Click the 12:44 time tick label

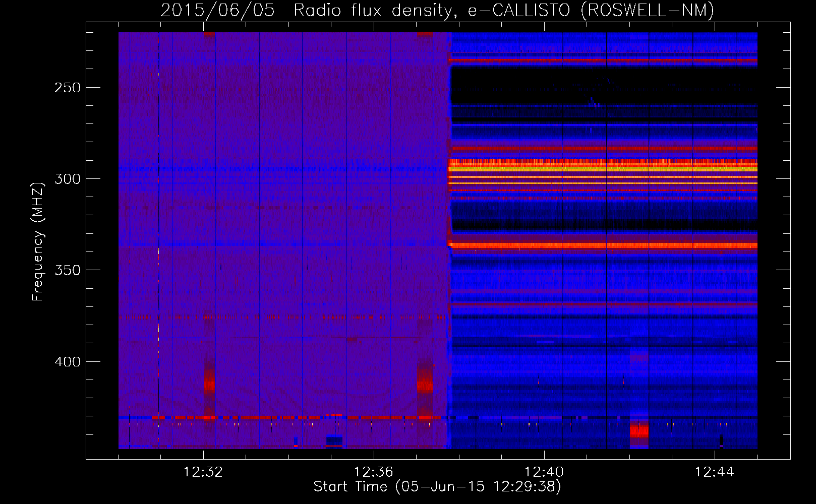[714, 472]
